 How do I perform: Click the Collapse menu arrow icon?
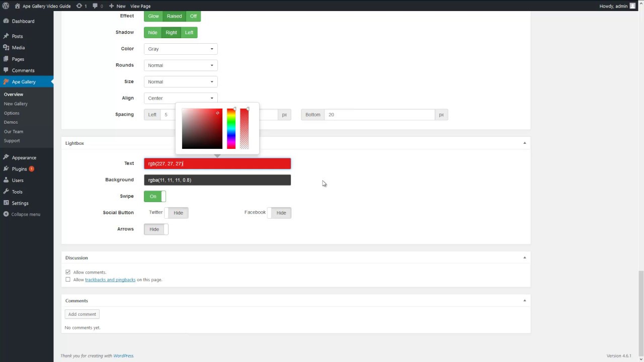tap(6, 214)
